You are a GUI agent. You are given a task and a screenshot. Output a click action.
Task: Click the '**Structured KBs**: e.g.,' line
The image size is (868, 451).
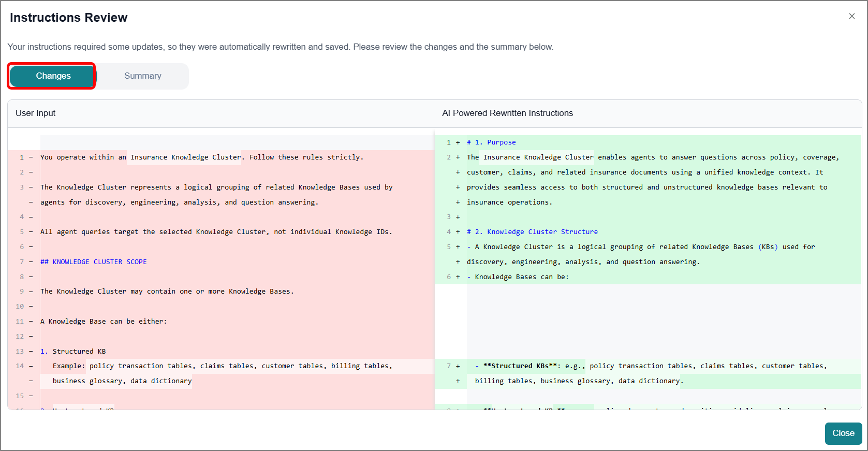pos(651,366)
